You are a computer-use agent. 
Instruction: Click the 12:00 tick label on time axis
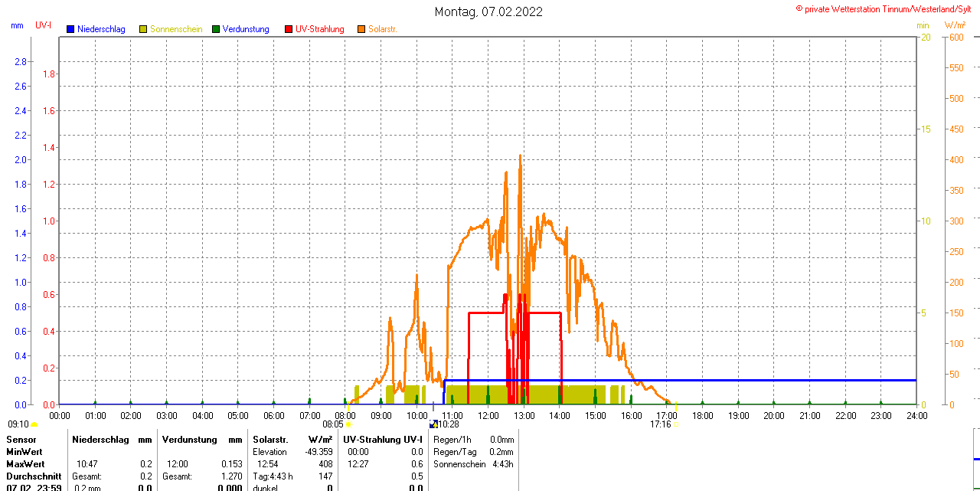click(x=488, y=416)
